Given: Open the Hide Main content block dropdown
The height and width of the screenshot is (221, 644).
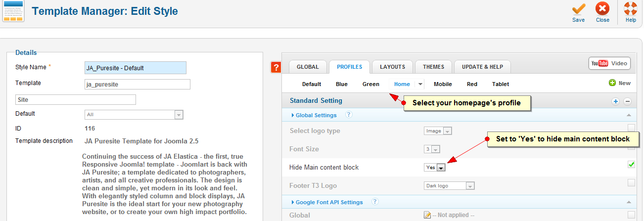Looking at the screenshot, I should coord(441,168).
